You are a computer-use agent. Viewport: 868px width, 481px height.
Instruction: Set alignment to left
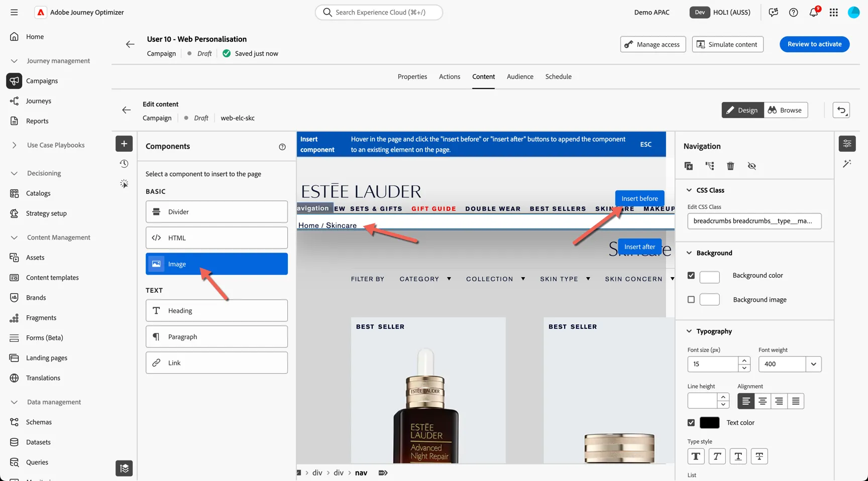746,401
